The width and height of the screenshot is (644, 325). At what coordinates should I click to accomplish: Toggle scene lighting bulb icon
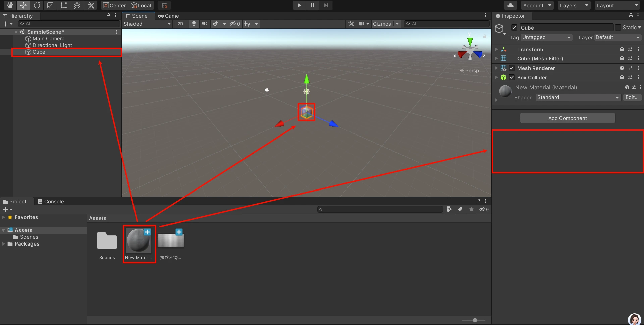(194, 24)
